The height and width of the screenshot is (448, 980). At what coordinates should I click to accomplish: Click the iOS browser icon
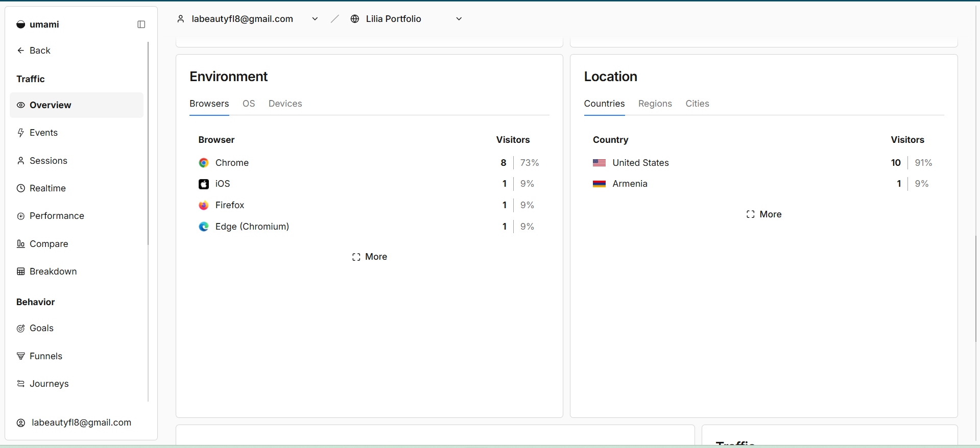(x=203, y=184)
